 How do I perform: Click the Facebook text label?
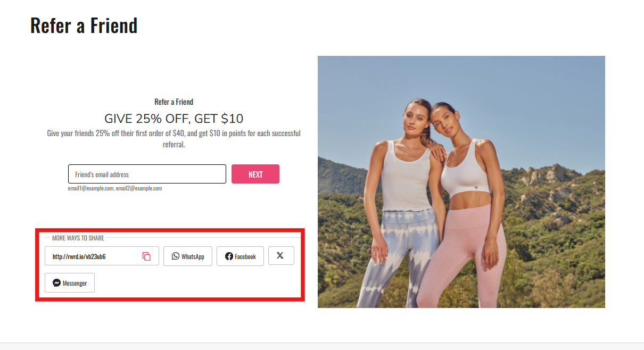point(245,257)
